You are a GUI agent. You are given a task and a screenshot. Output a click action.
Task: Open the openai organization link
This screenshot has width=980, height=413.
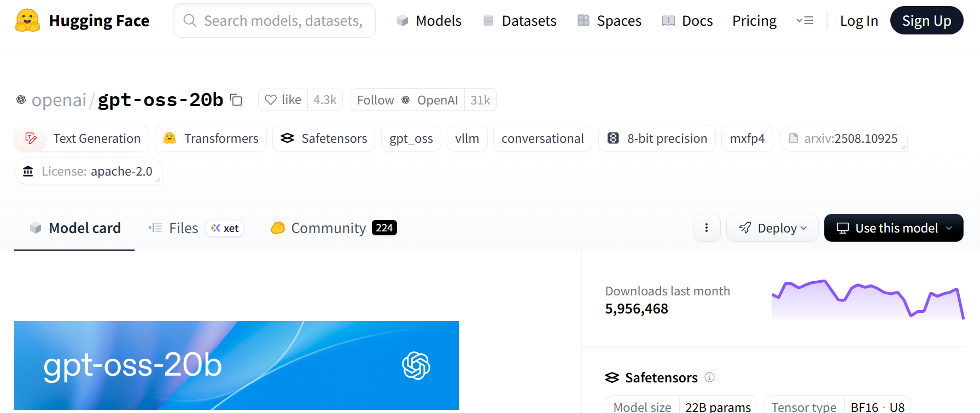pos(59,100)
